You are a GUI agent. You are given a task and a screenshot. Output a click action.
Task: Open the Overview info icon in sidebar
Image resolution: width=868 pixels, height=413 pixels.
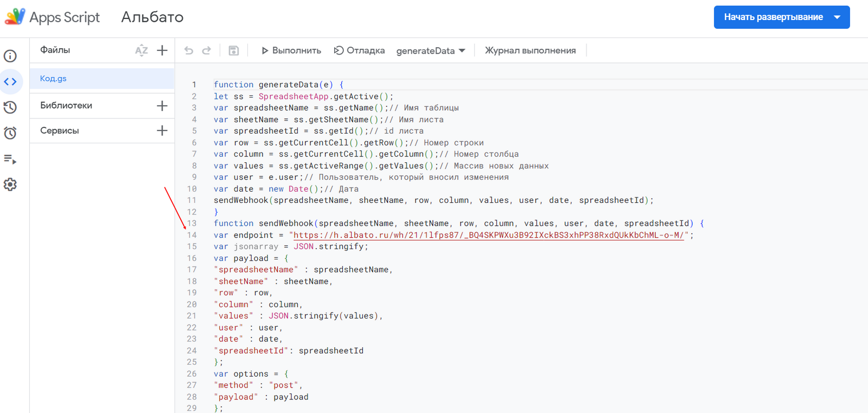click(10, 56)
